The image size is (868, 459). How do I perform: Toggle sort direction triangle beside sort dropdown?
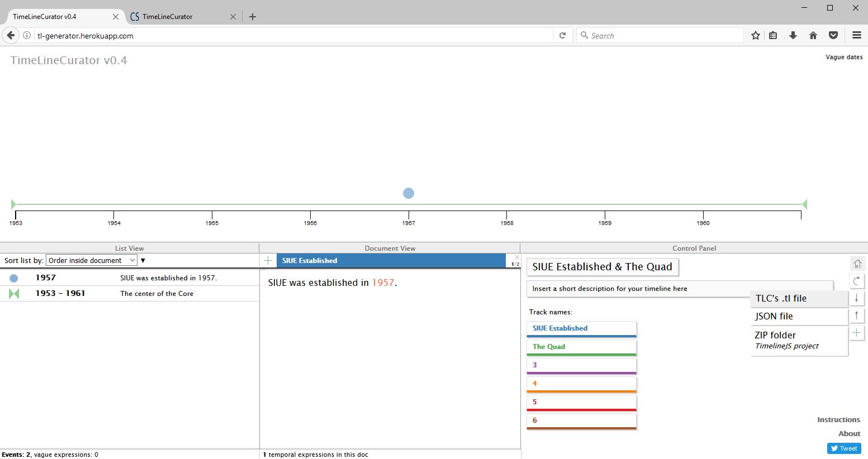[x=143, y=261]
